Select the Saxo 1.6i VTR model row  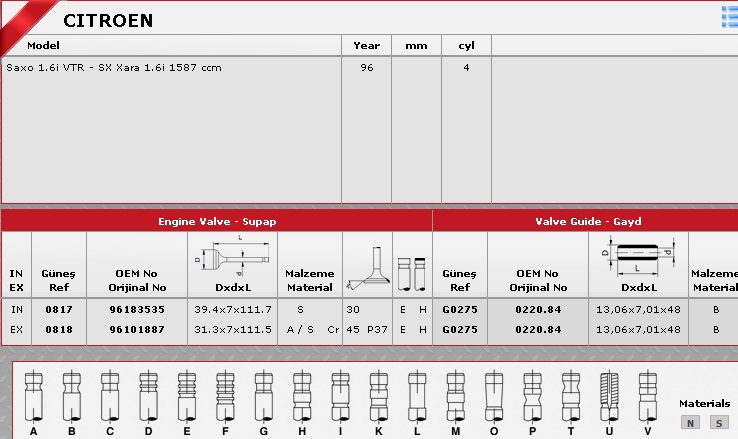(x=114, y=68)
